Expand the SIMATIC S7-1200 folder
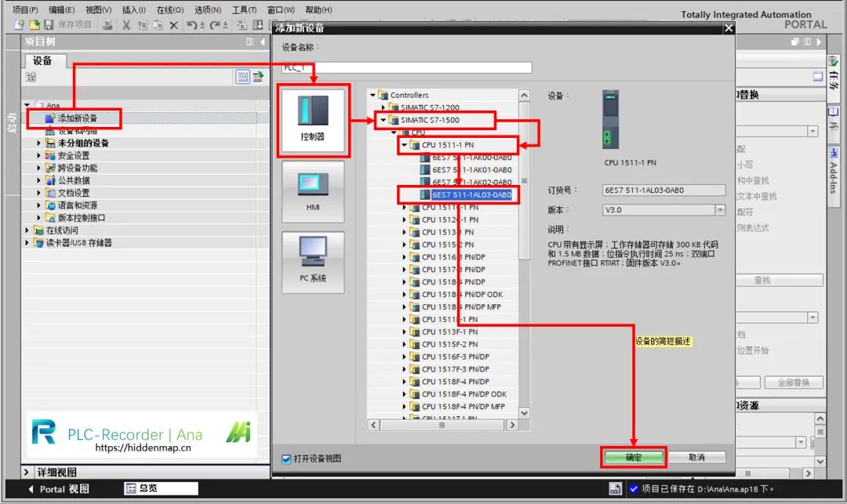 (384, 107)
